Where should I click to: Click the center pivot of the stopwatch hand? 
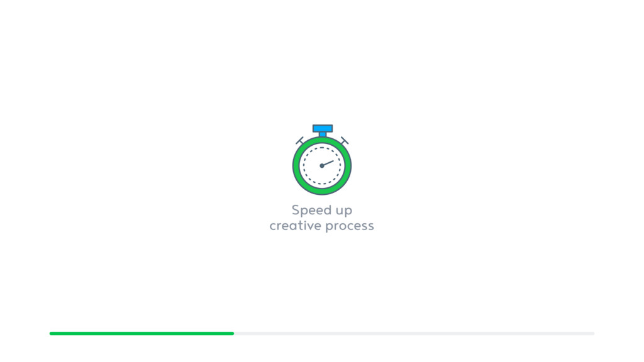(322, 166)
